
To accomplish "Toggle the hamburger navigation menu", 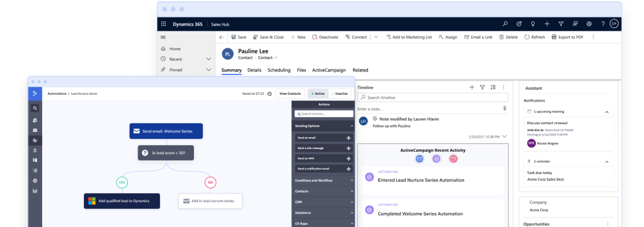I will pos(163,37).
